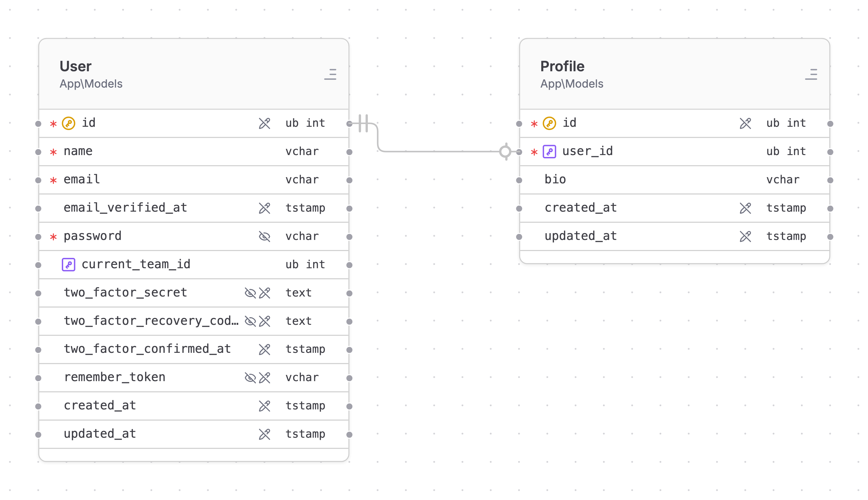Click pencil icon on Profile created_at
The width and height of the screenshot is (868, 500).
[745, 208]
